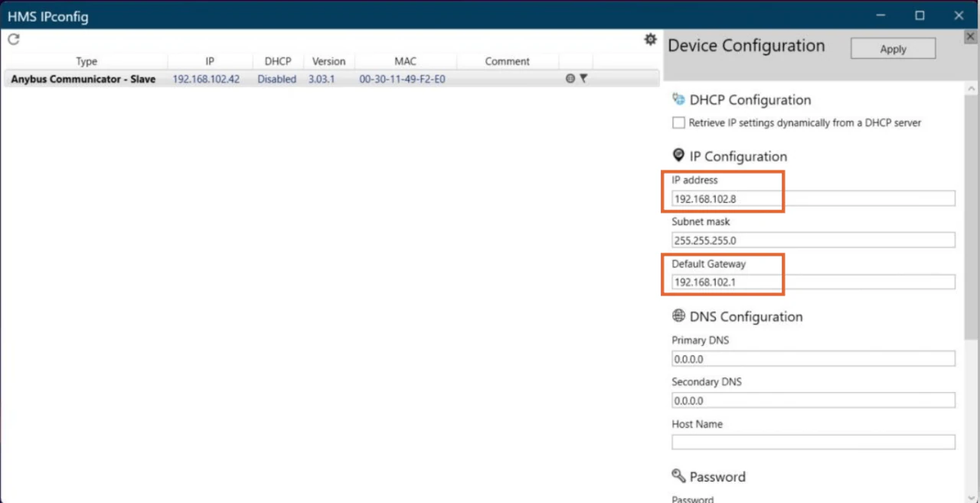Click the DNS Configuration globe icon
The height and width of the screenshot is (503, 980).
[678, 315]
